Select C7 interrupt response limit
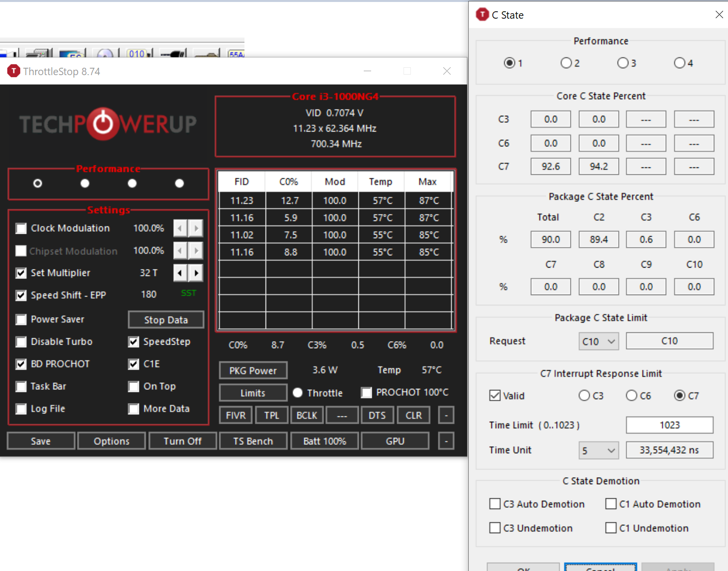 coord(679,396)
